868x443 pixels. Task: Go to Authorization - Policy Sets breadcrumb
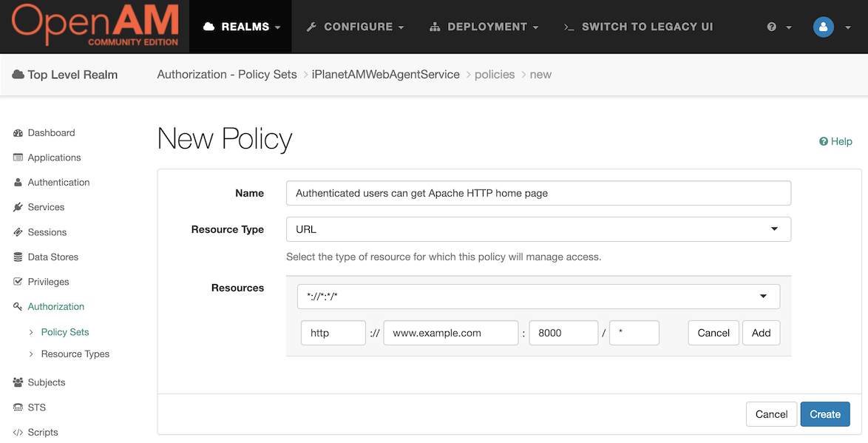[227, 74]
